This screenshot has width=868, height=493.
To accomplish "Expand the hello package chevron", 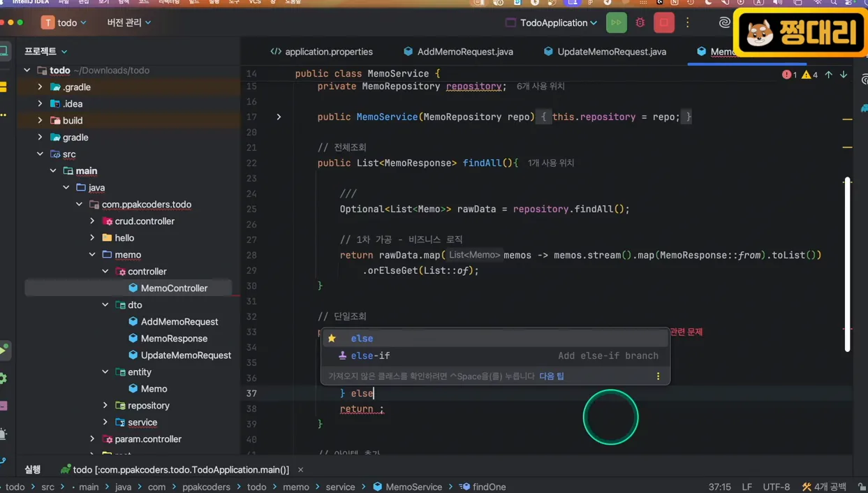I will 92,238.
